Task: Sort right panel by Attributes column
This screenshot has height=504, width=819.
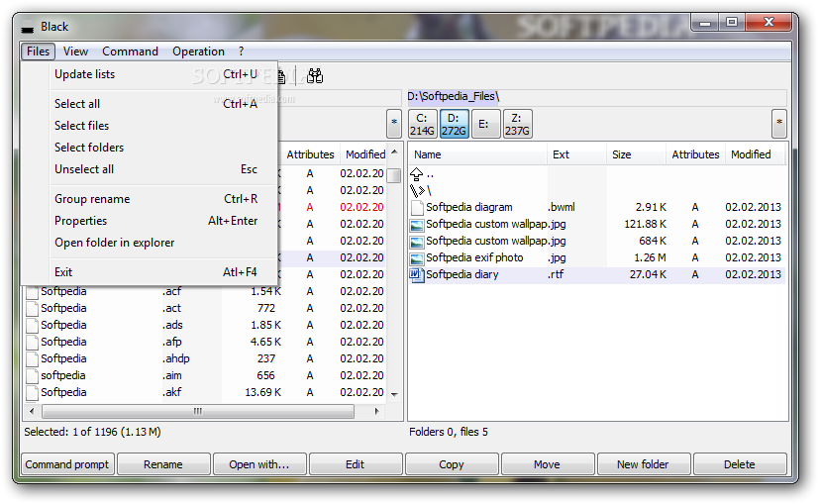Action: [695, 154]
